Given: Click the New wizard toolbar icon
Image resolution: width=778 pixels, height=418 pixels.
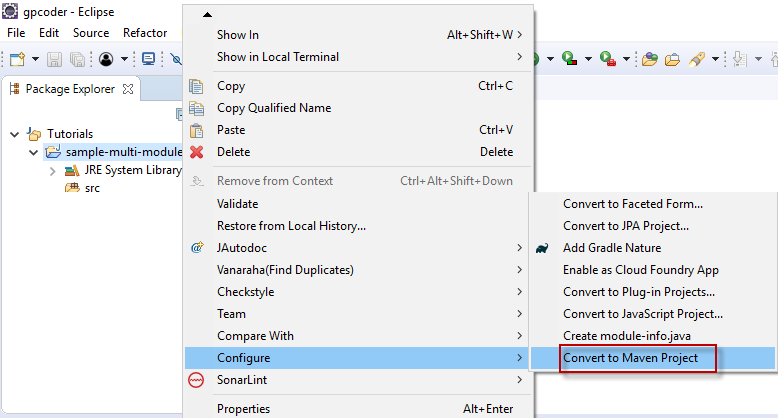Looking at the screenshot, I should [17, 59].
